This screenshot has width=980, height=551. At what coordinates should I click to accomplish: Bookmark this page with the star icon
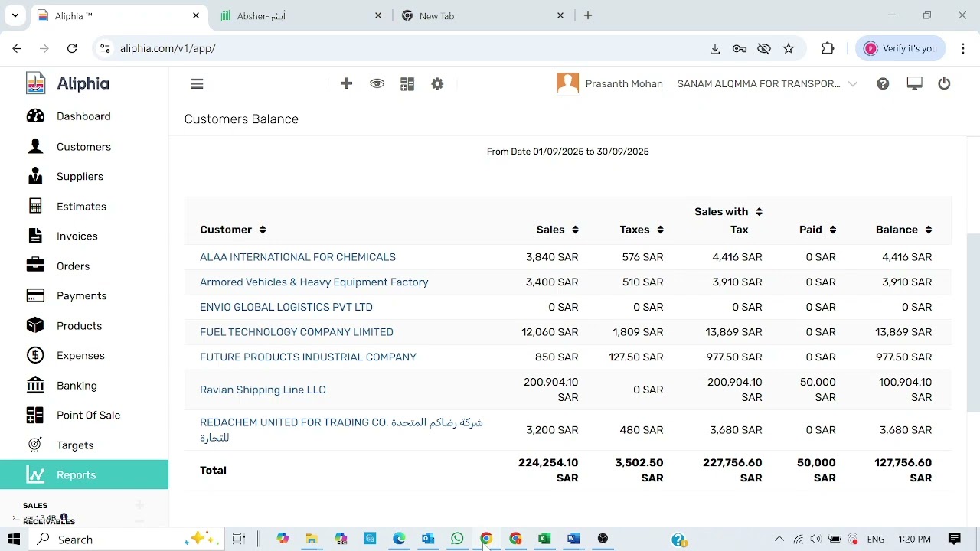click(789, 48)
